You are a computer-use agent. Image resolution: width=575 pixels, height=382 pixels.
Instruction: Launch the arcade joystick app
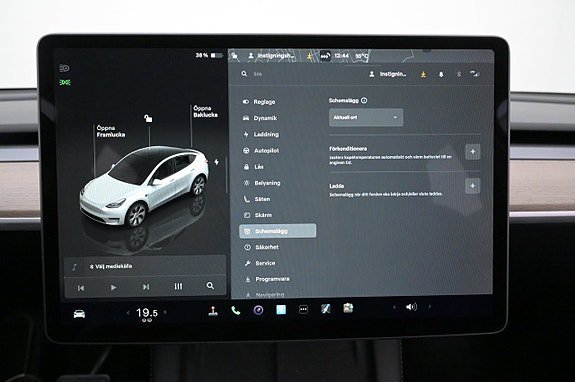[213, 311]
